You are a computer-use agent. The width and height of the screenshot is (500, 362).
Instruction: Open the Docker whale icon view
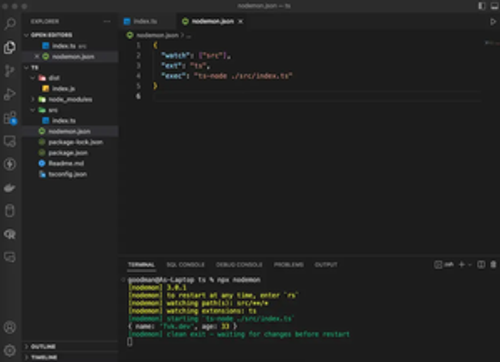[x=10, y=188]
